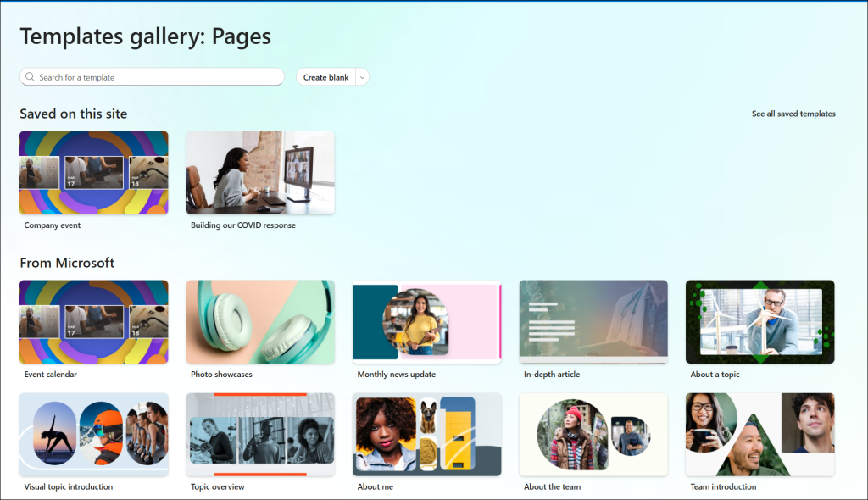Click the Team introduction caption label
The height and width of the screenshot is (500, 868).
tap(723, 486)
